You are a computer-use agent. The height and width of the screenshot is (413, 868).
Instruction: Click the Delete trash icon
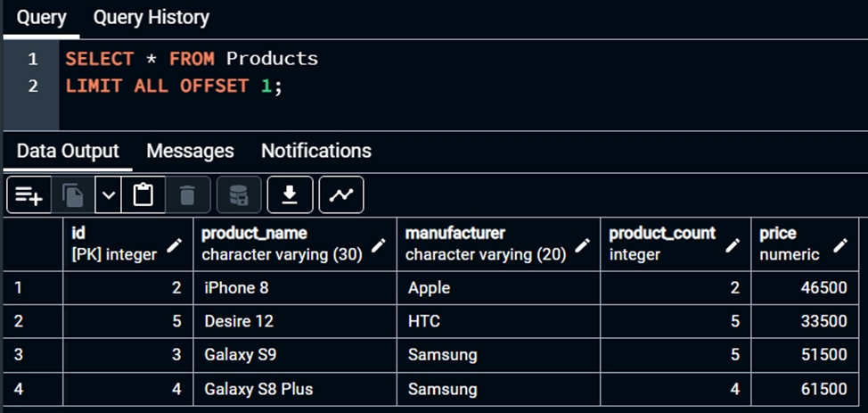coord(187,195)
